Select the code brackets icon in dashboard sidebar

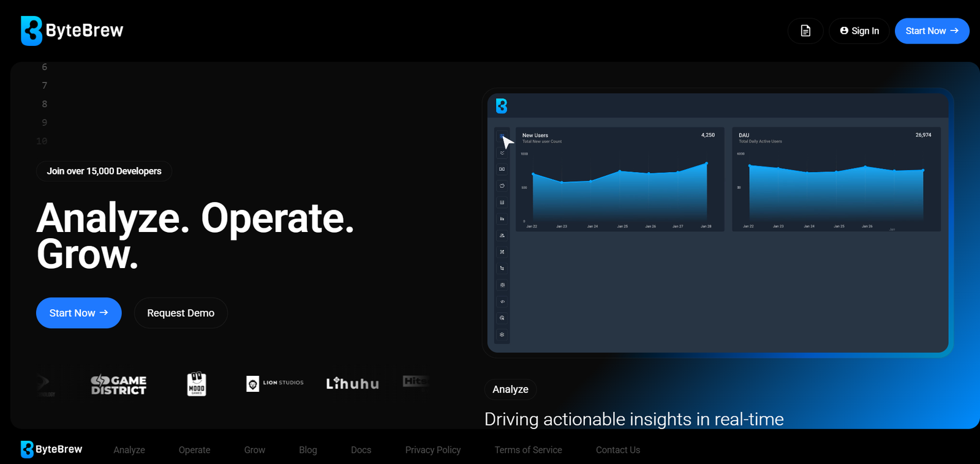[502, 301]
